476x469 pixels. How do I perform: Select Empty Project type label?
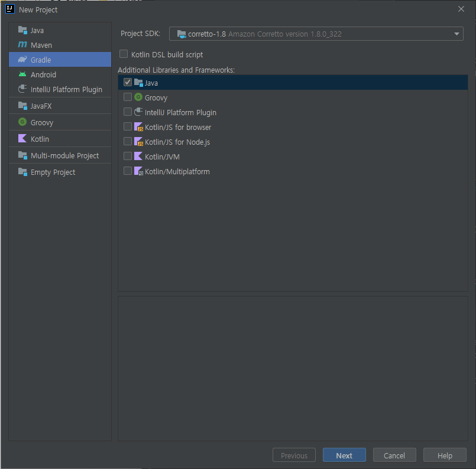click(53, 172)
